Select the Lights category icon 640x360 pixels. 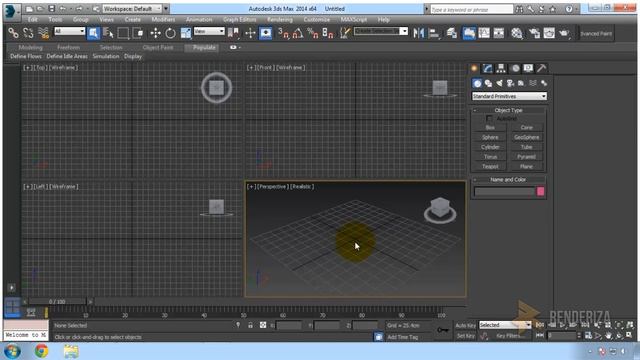(x=499, y=83)
